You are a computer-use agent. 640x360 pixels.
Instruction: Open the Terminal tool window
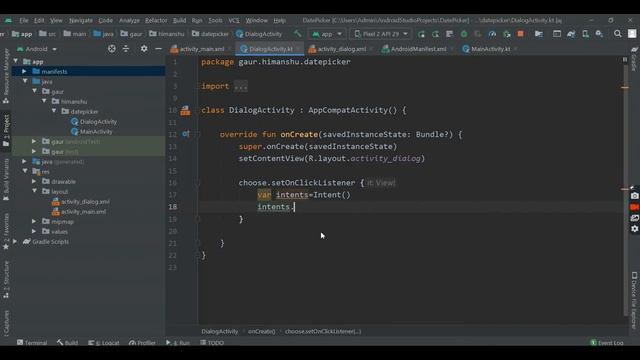(32, 342)
